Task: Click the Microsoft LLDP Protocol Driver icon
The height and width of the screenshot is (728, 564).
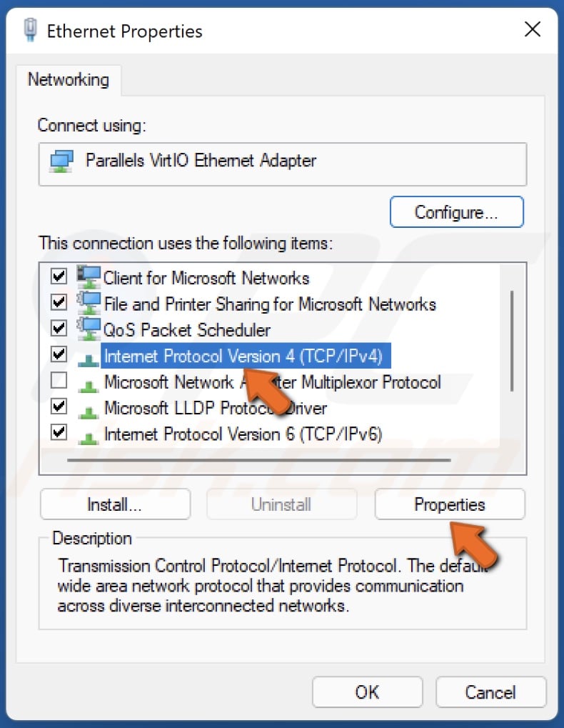Action: [x=90, y=407]
